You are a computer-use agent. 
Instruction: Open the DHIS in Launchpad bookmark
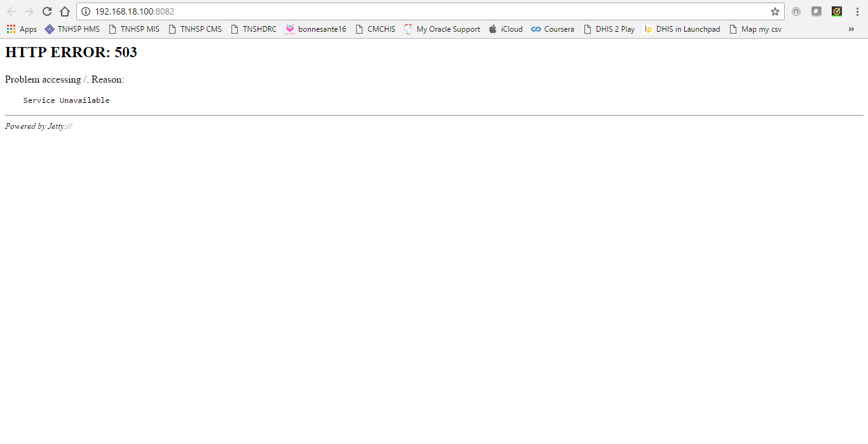tap(682, 29)
